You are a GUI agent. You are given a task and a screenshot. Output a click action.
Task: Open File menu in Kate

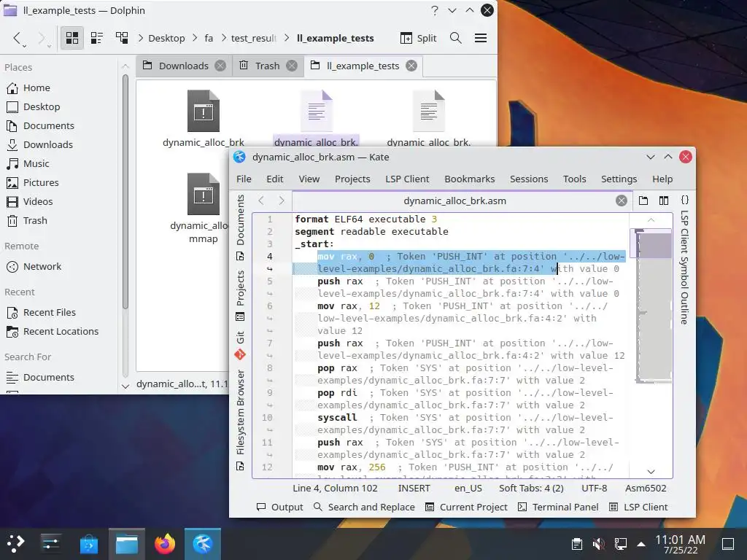[x=244, y=179]
